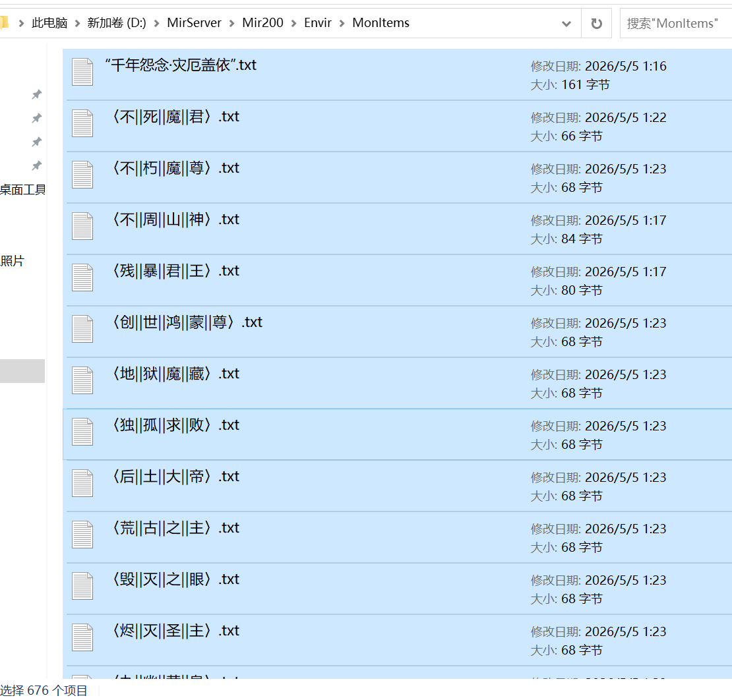
Task: Click the file name 〈残||暴||君||王〉.txt
Action: tap(175, 271)
